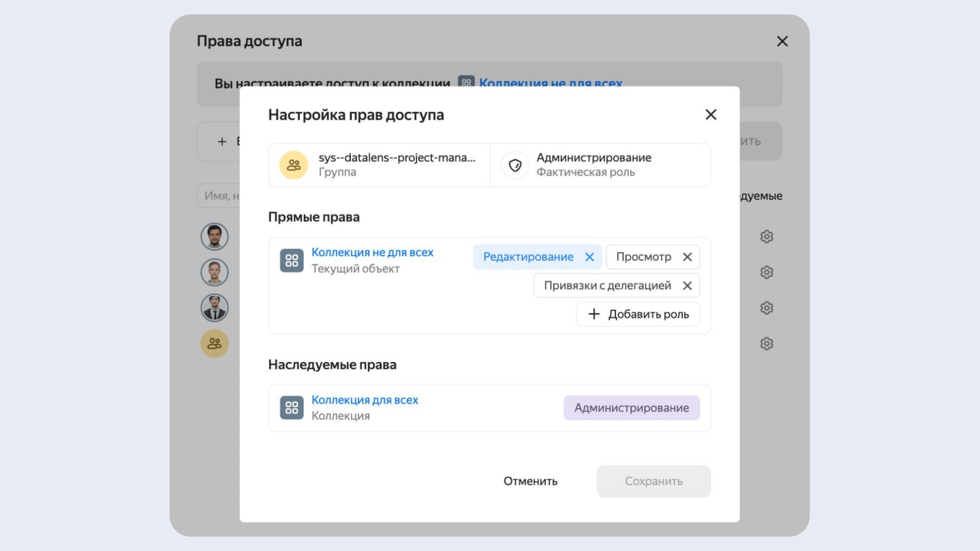
Task: Click the Просмотр role label
Action: tap(643, 257)
